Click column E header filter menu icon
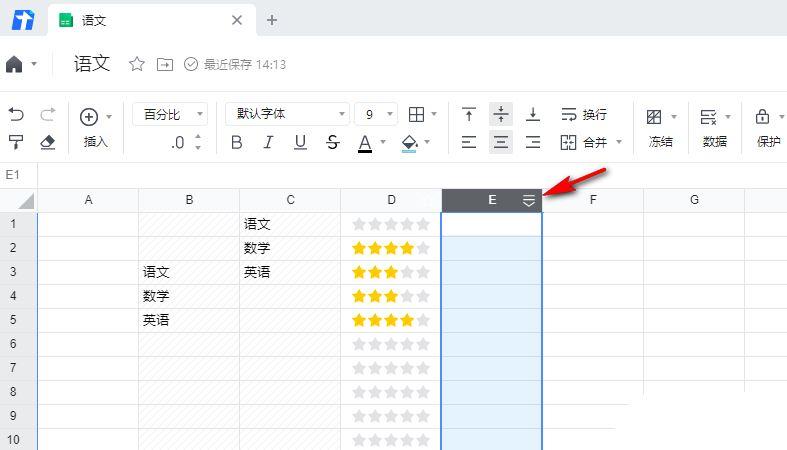Screen dimensions: 787x450 (x=529, y=201)
